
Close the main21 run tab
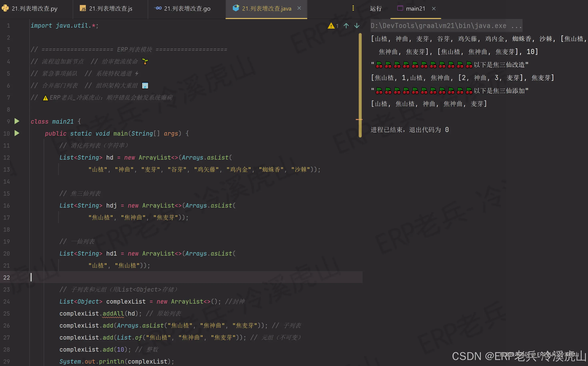434,9
